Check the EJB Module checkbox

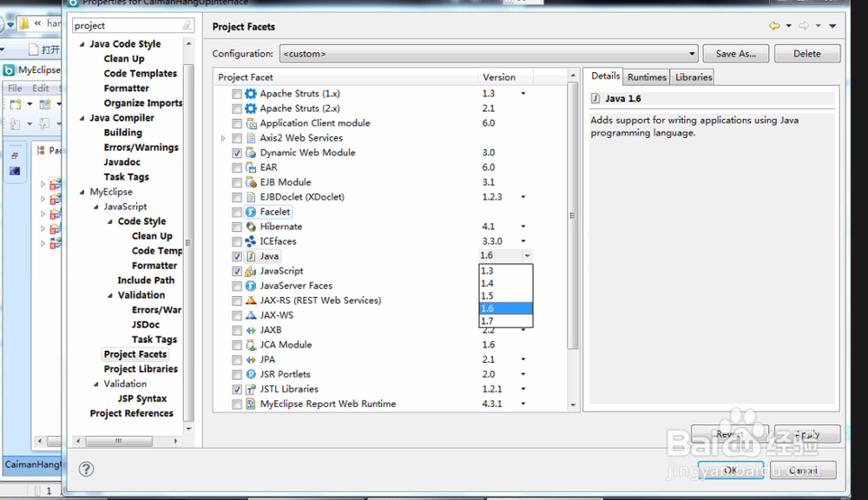(x=237, y=182)
